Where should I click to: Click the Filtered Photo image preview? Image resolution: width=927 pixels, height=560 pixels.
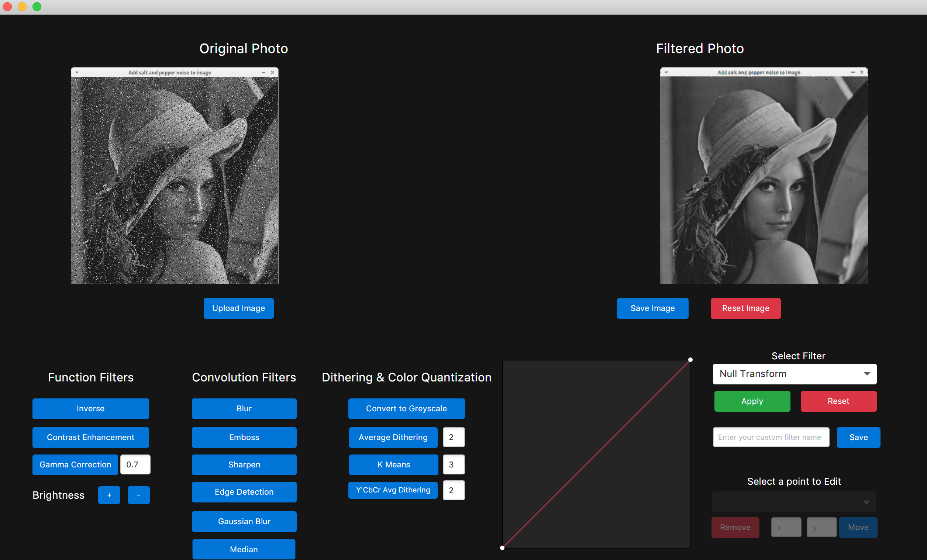click(x=764, y=176)
